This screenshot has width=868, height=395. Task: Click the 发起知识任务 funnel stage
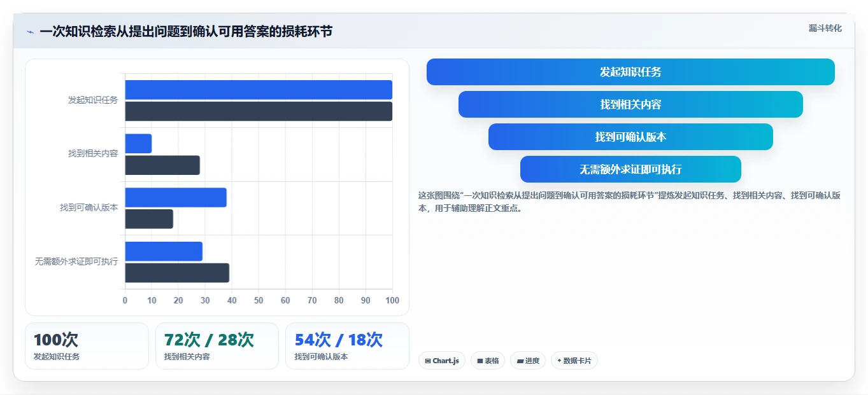click(630, 72)
